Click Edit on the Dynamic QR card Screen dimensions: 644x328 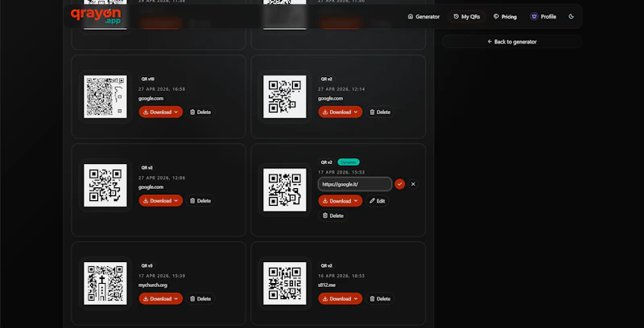[x=377, y=201]
